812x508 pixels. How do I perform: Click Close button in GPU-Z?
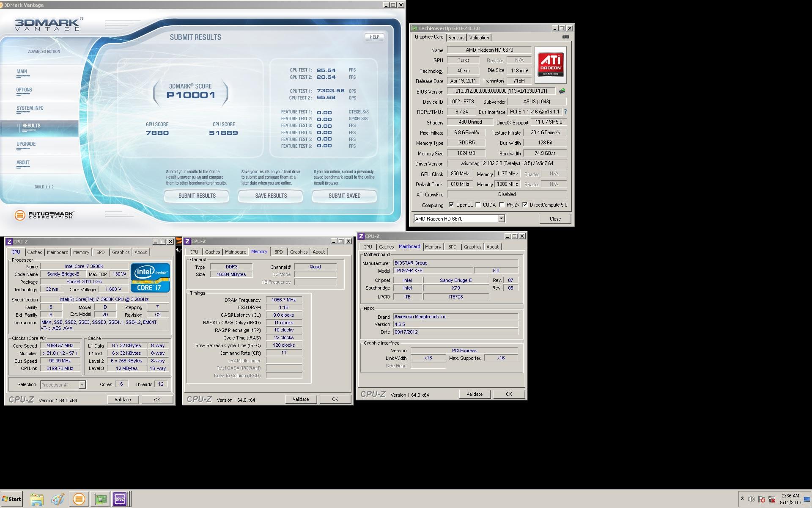[x=555, y=219]
